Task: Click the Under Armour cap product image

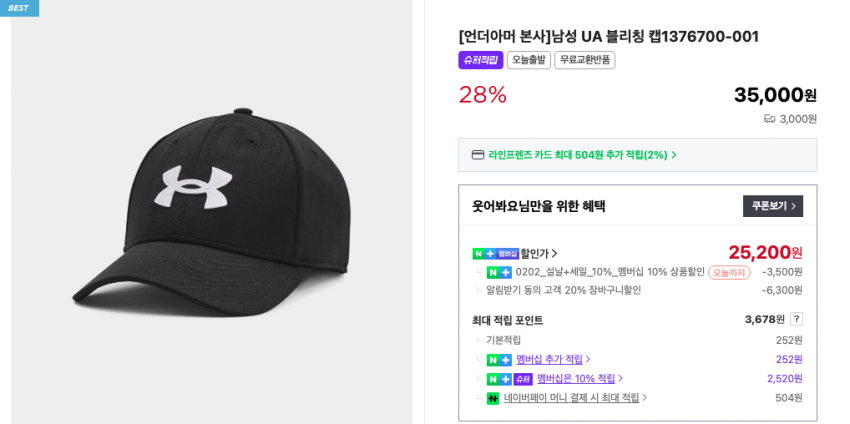Action: pyautogui.click(x=210, y=210)
